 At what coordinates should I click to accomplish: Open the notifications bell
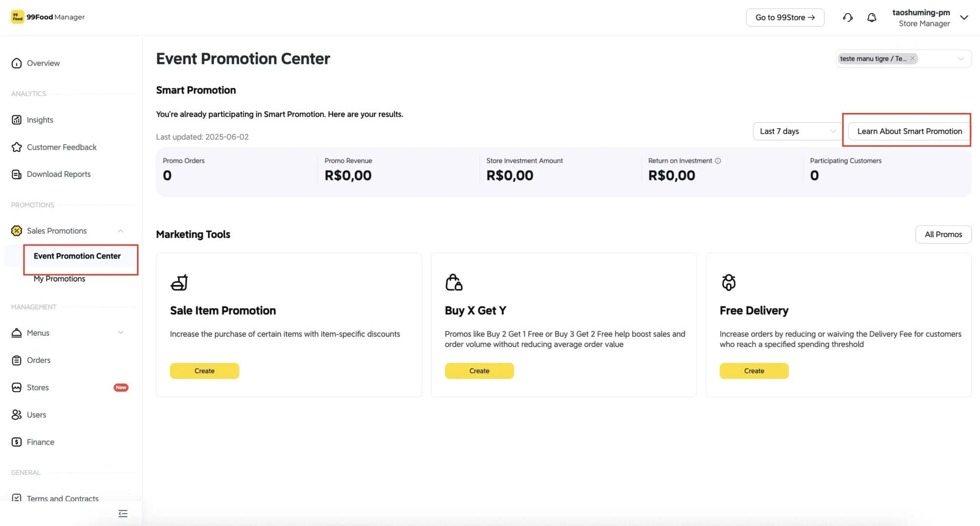(x=871, y=18)
